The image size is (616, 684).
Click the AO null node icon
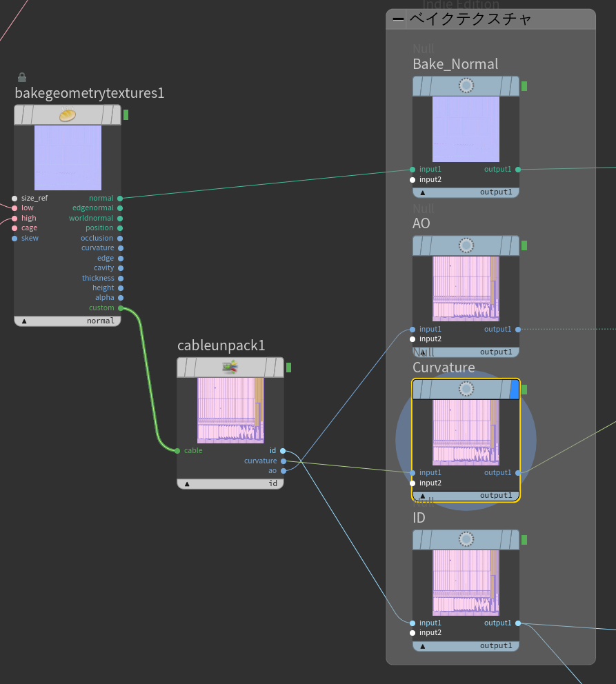point(466,245)
